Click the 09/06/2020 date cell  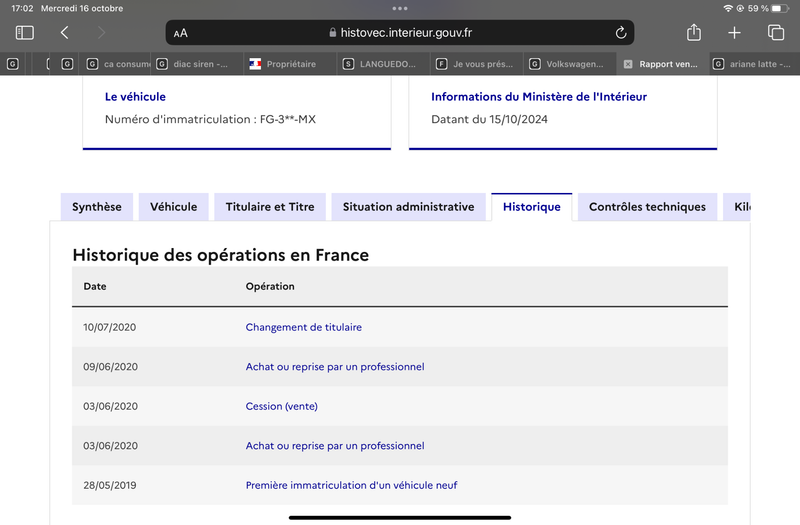(110, 367)
